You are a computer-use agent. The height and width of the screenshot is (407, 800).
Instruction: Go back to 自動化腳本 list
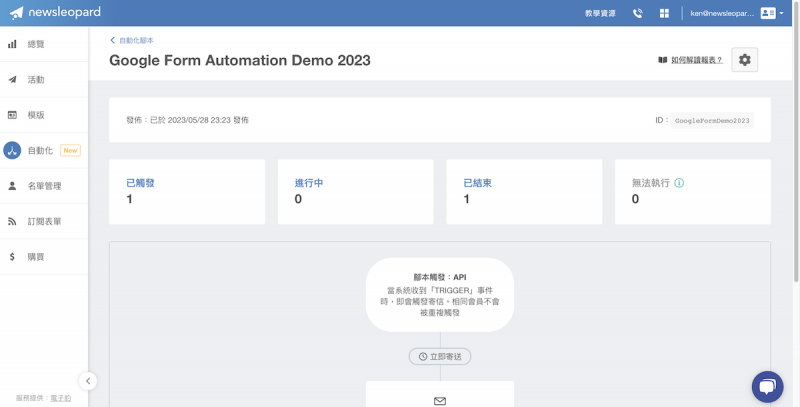pos(136,40)
